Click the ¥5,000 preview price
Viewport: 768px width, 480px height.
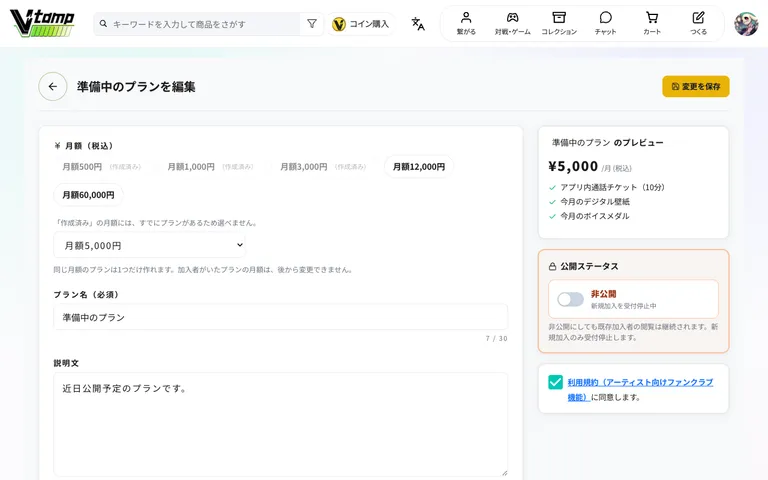(573, 167)
